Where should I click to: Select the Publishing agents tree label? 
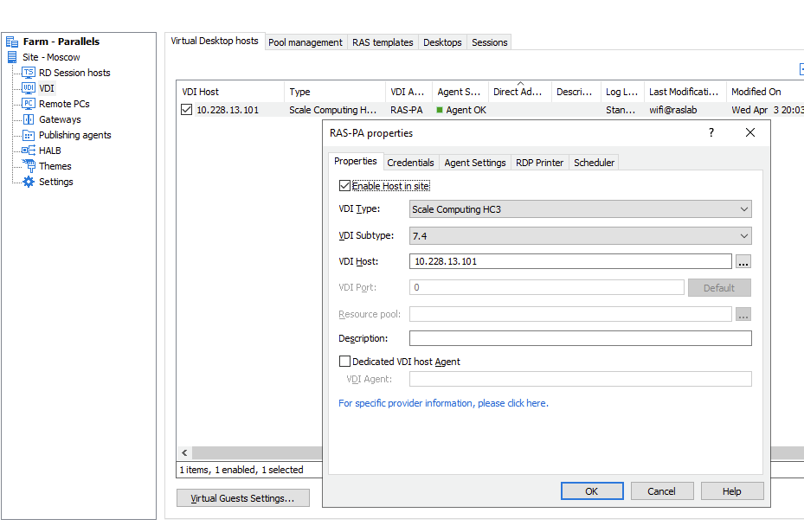coord(75,135)
